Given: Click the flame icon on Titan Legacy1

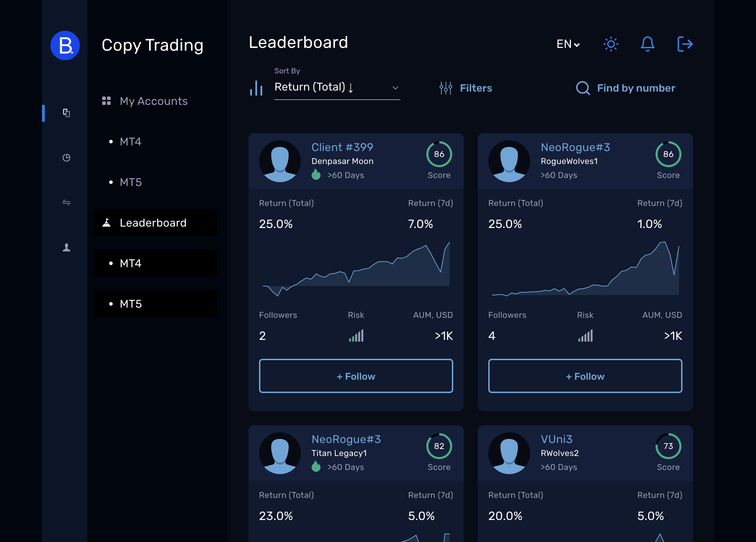Looking at the screenshot, I should (x=316, y=466).
